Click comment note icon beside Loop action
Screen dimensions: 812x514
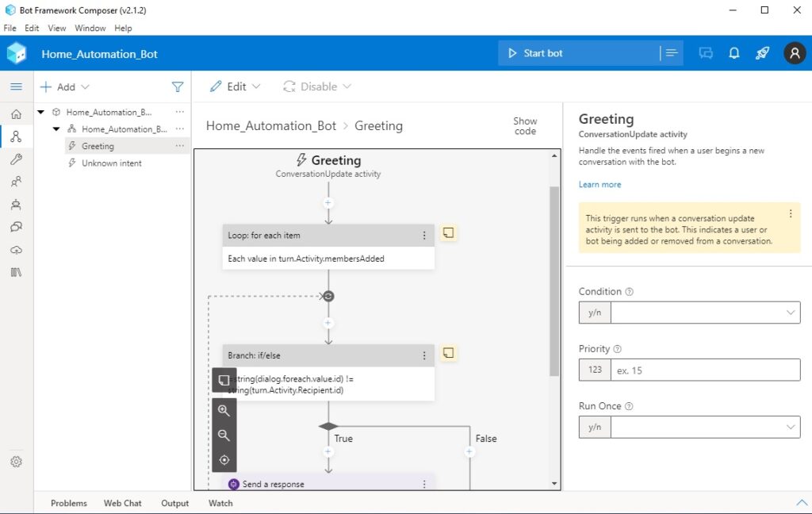(449, 233)
